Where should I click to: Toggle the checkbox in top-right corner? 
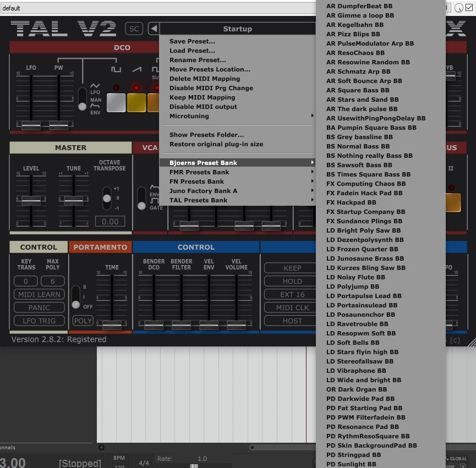[469, 8]
